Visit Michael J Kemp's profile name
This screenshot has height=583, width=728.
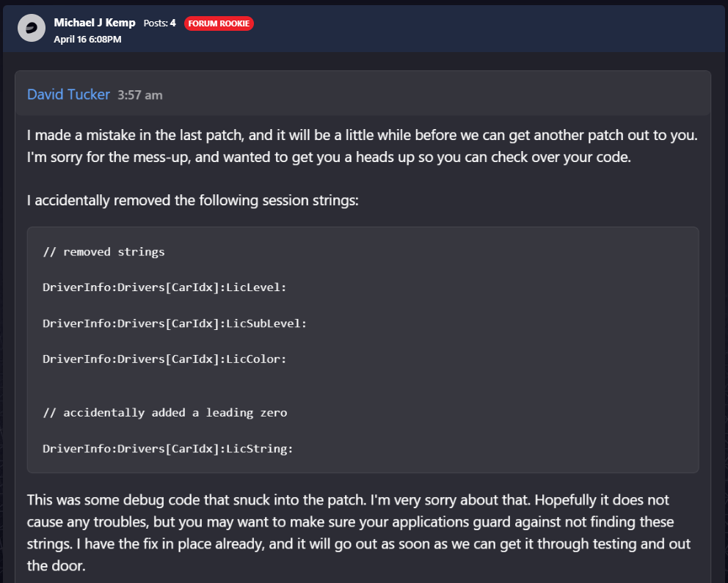[x=94, y=23]
